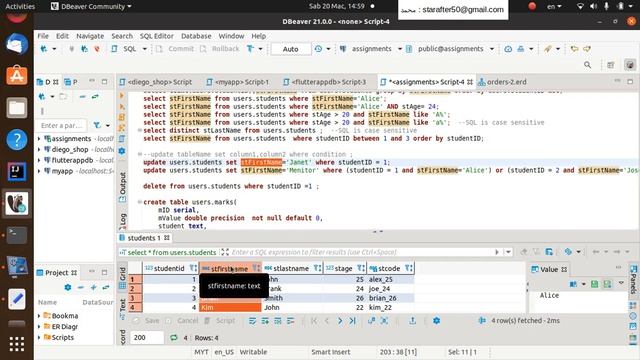This screenshot has width=640, height=360.
Task: Click the SQL editor settings gear icon
Action: 122,151
